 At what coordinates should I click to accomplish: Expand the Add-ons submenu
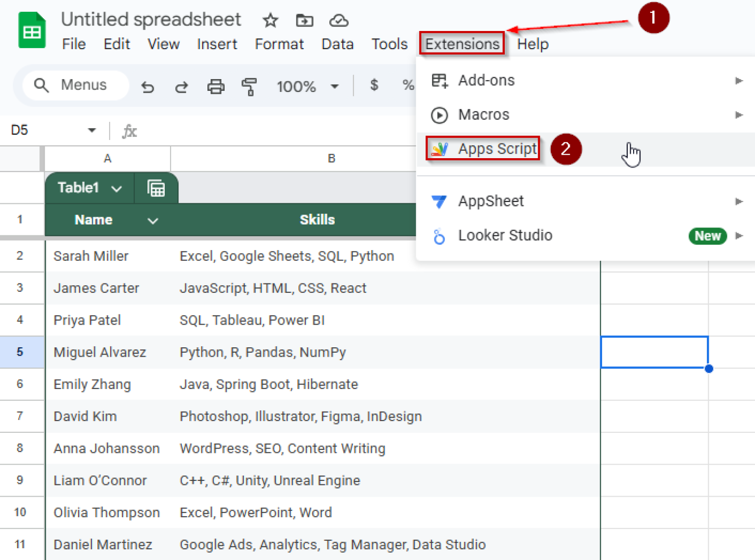[585, 81]
